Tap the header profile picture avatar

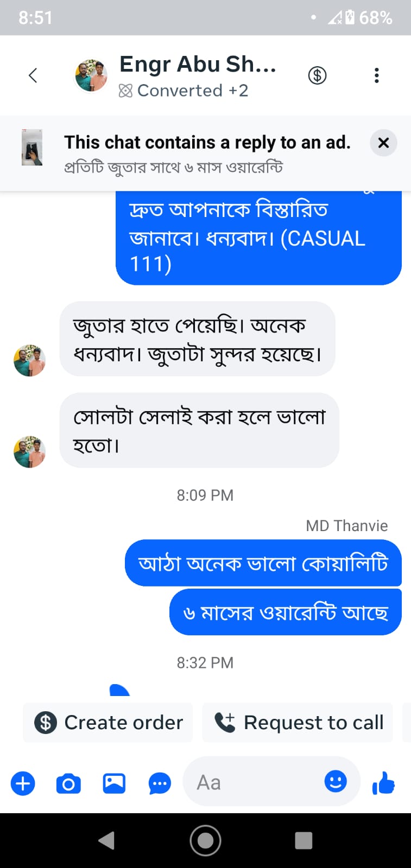[91, 75]
